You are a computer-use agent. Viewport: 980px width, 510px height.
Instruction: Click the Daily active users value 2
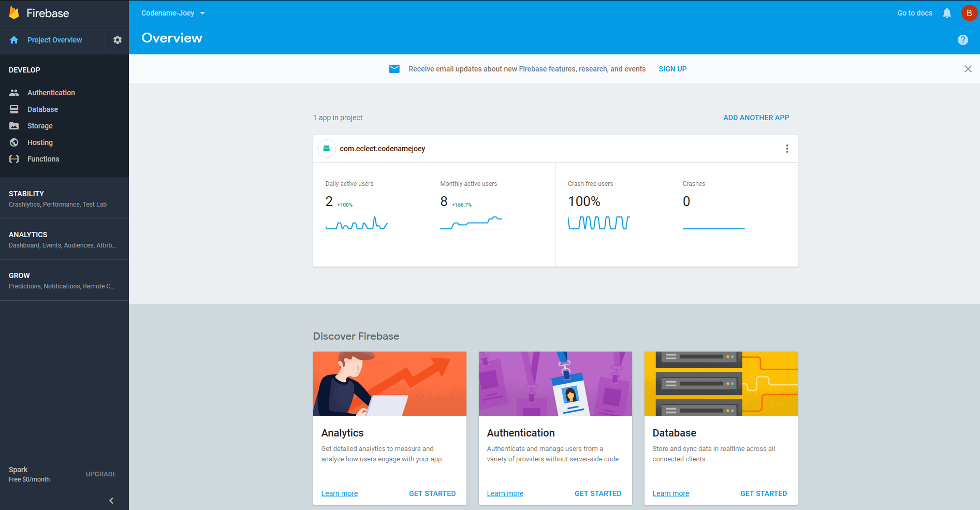tap(329, 201)
